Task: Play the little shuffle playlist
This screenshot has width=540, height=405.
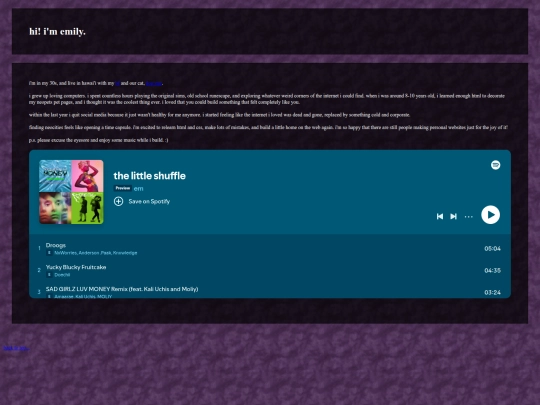Action: [x=490, y=215]
